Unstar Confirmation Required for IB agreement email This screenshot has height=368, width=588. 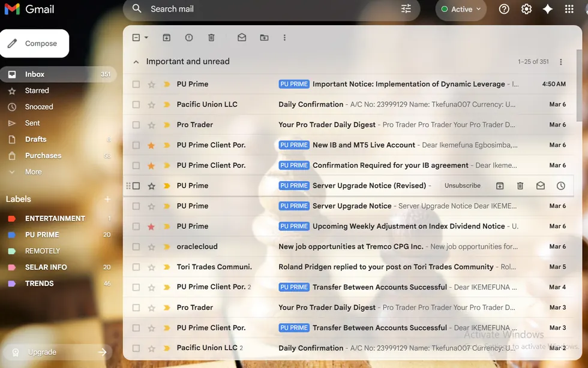tap(151, 165)
